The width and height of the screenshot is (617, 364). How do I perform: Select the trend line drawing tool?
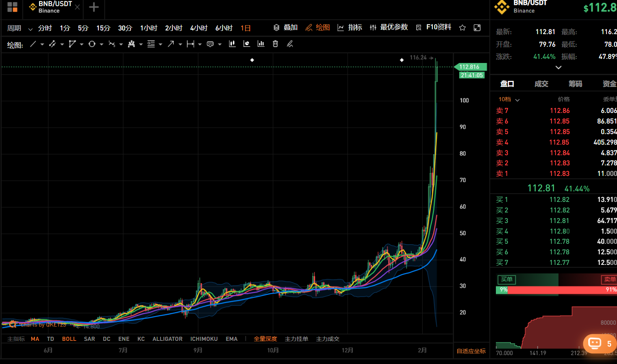[x=33, y=44]
